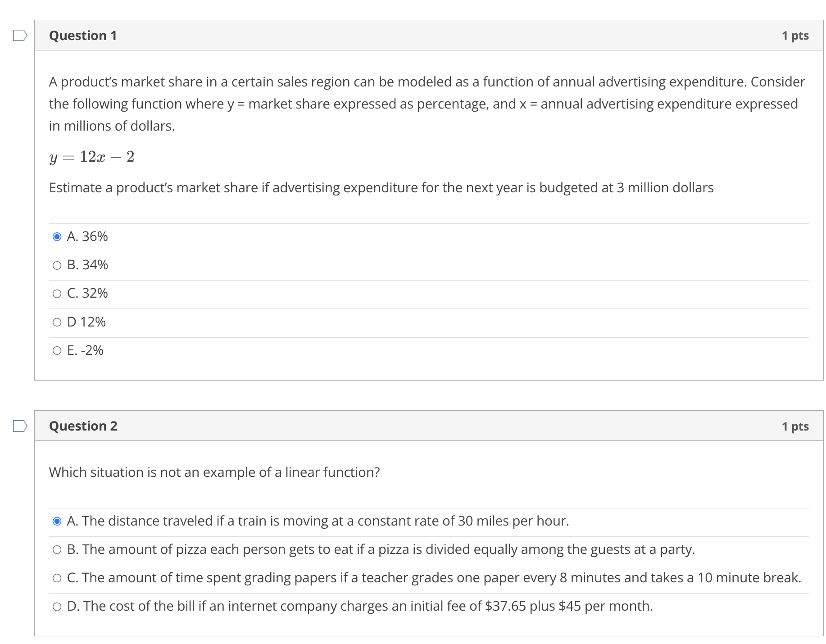Click the y = 12x − 2 equation
This screenshot has height=644, width=826.
pos(92,157)
